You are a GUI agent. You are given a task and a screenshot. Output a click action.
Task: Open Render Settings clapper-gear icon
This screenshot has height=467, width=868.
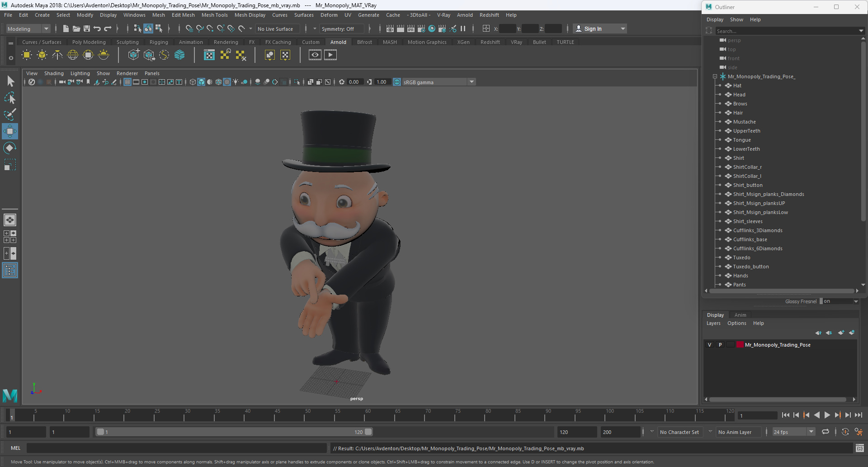(421, 29)
